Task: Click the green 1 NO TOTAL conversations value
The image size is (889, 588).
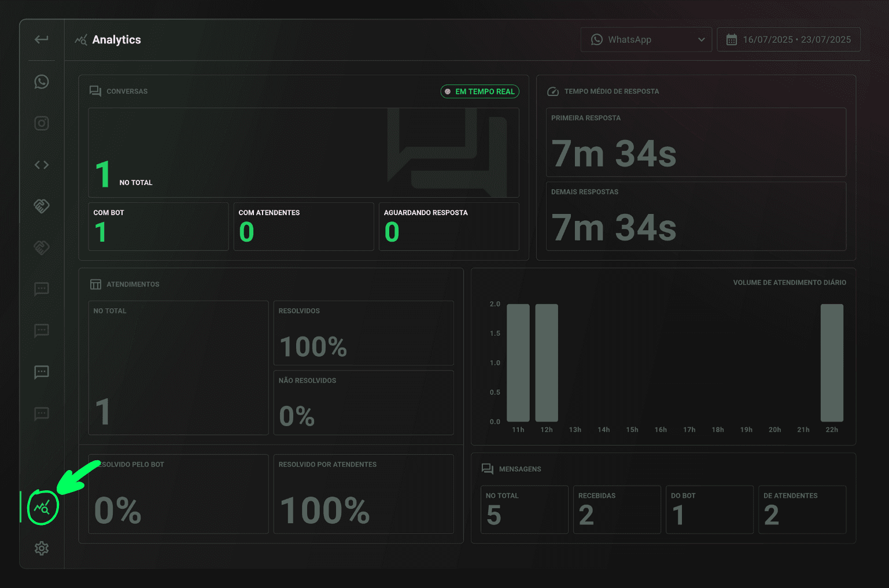Action: (103, 175)
